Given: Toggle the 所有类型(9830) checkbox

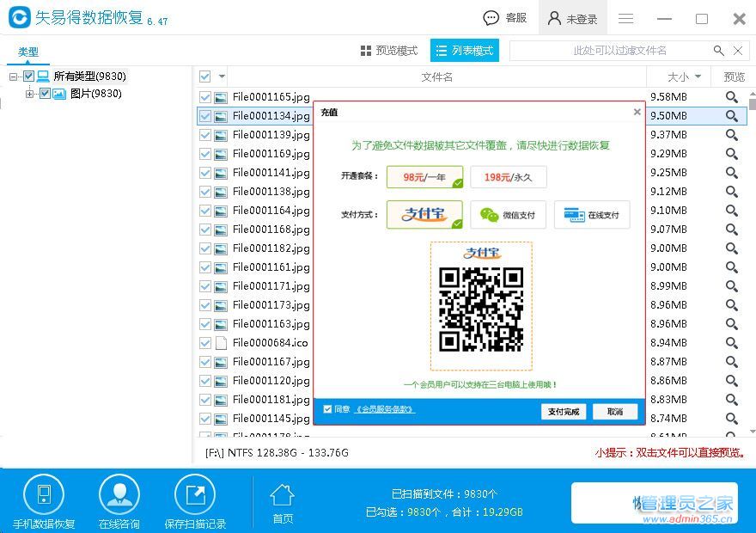Looking at the screenshot, I should pos(28,77).
